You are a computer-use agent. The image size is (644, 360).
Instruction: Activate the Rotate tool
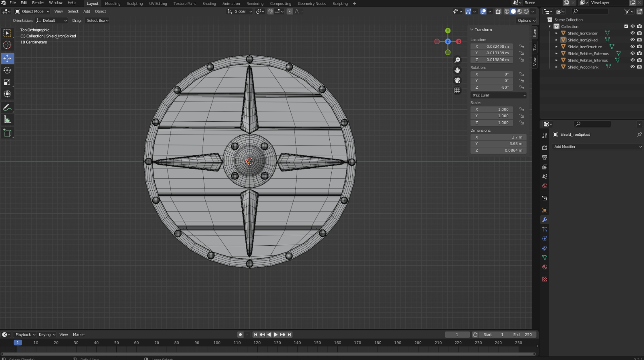tap(7, 70)
